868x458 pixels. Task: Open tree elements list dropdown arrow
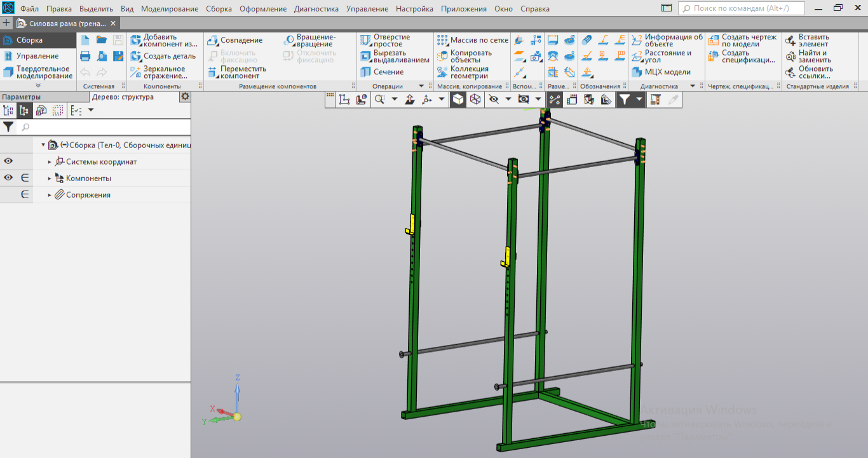tap(91, 110)
